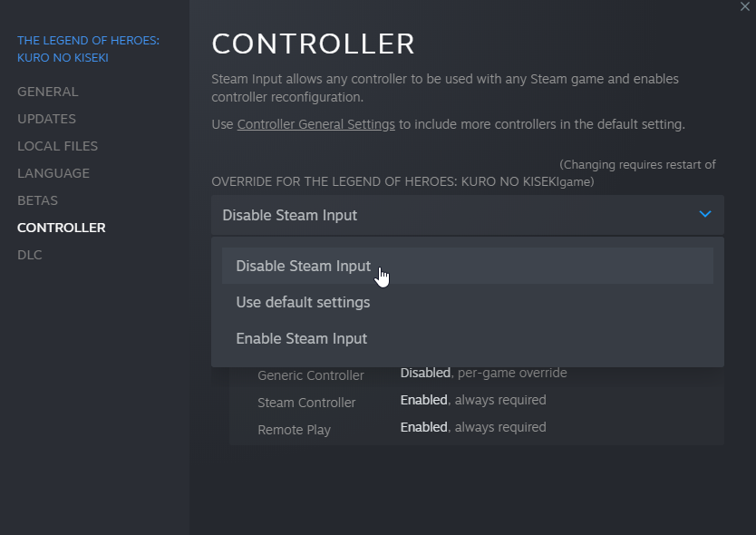Click the Steam Controller row label
The width and height of the screenshot is (756, 535).
click(x=306, y=403)
